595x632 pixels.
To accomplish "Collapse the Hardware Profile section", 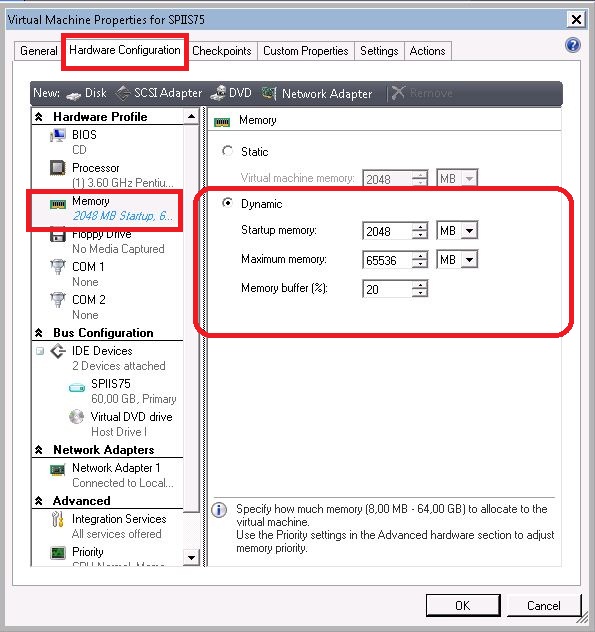I will 39,117.
